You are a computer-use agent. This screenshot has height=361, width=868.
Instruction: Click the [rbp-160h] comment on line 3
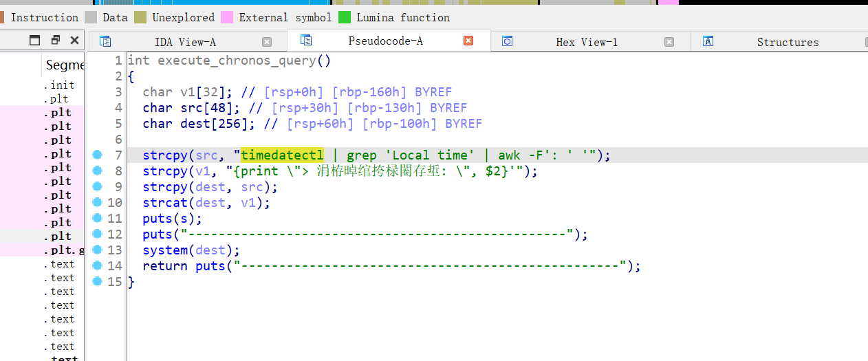369,92
